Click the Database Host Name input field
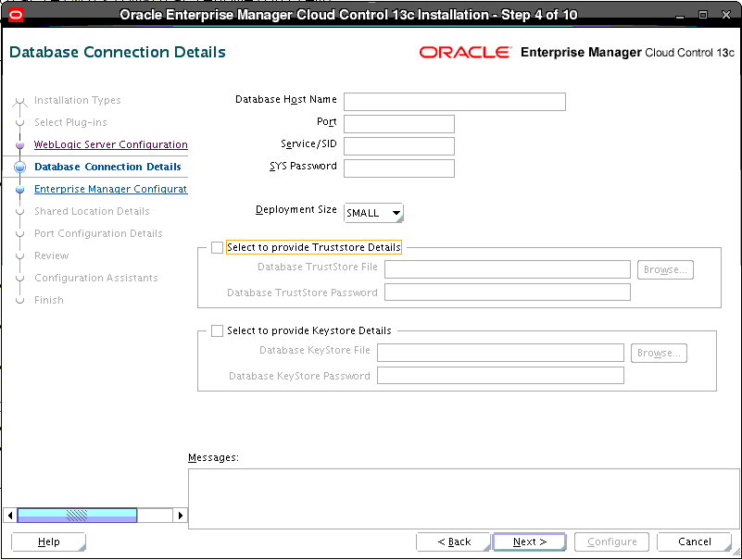 (x=454, y=102)
